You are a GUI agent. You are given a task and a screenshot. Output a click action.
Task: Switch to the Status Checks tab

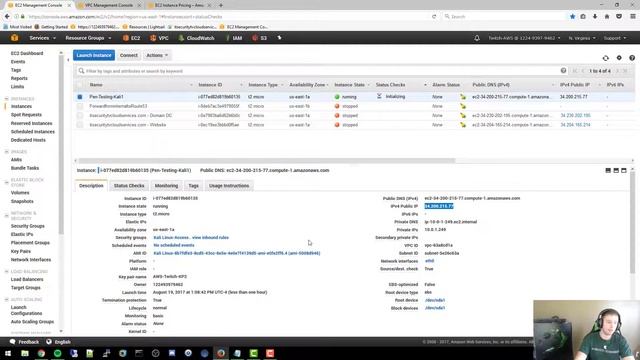tap(129, 186)
